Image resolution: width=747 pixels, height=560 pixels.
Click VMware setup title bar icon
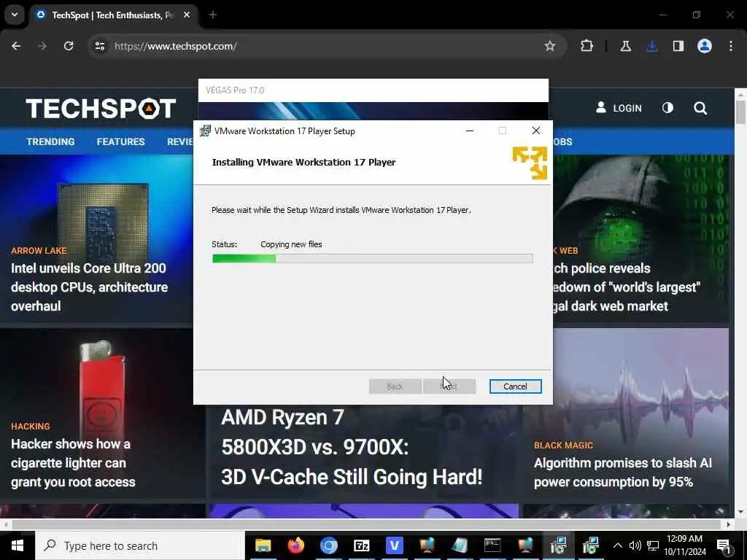pos(205,131)
